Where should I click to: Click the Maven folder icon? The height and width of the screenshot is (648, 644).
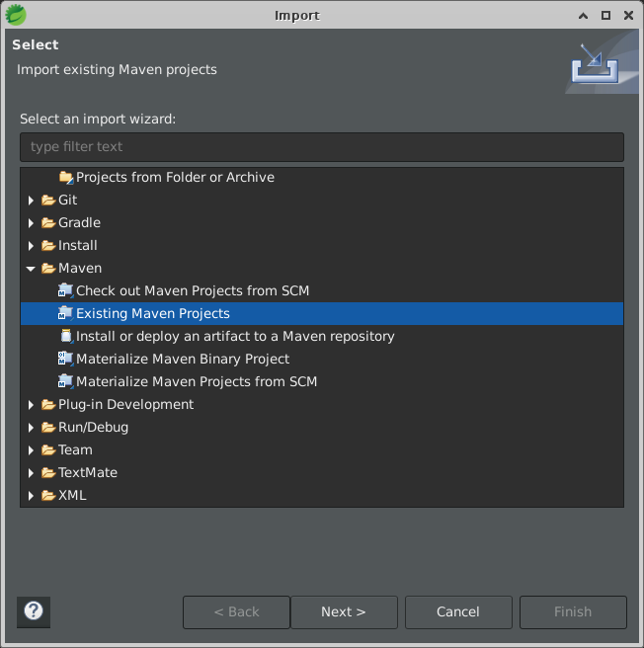pos(48,269)
